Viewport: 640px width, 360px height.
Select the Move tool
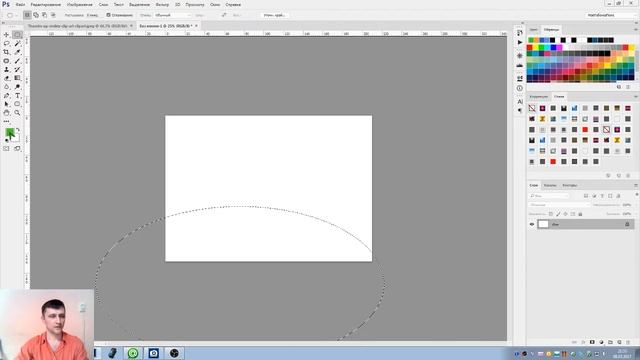pos(6,35)
